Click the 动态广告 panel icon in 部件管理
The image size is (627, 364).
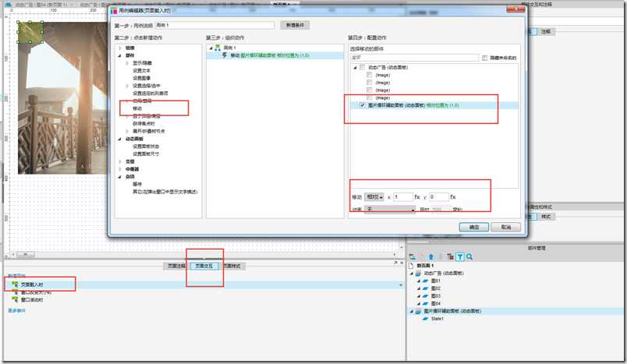pyautogui.click(x=418, y=274)
